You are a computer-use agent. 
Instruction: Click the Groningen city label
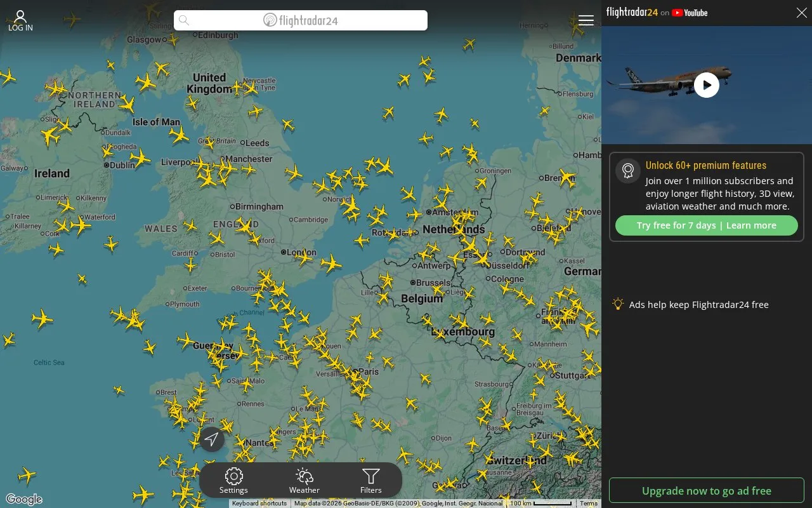coord(495,171)
